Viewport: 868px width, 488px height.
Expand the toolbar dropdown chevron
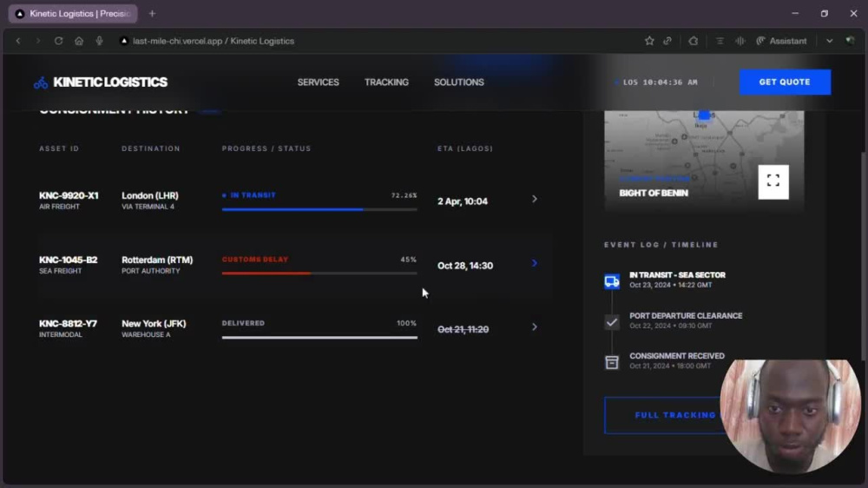coord(829,41)
